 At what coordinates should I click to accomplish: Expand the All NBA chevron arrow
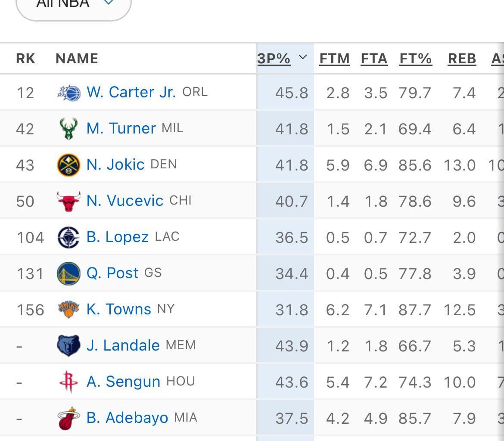tap(109, 3)
